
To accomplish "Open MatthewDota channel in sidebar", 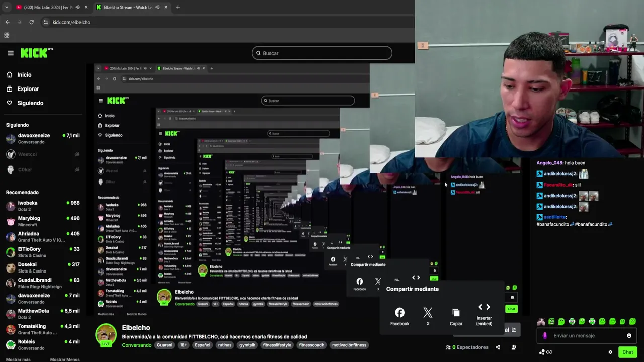I will click(43, 314).
